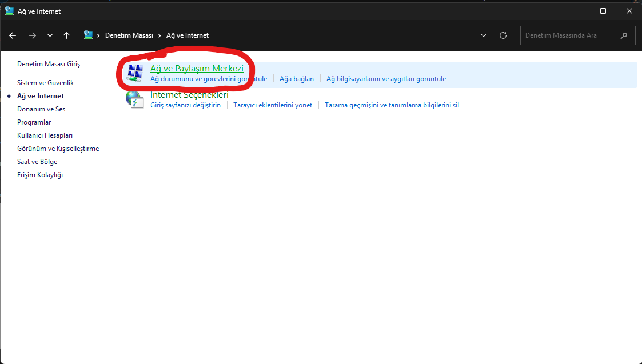This screenshot has width=642, height=364.
Task: Open Denetim Masası Giriş in sidebar
Action: coord(49,64)
